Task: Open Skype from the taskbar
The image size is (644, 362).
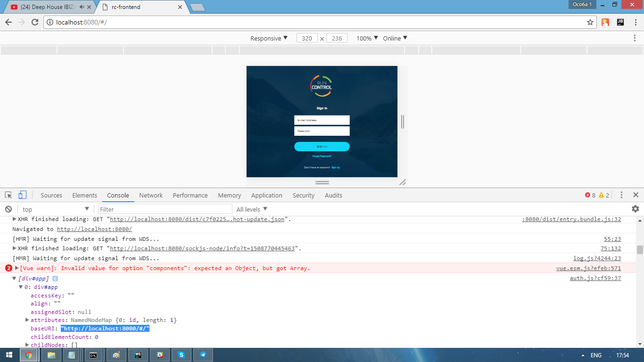Action: (x=181, y=355)
